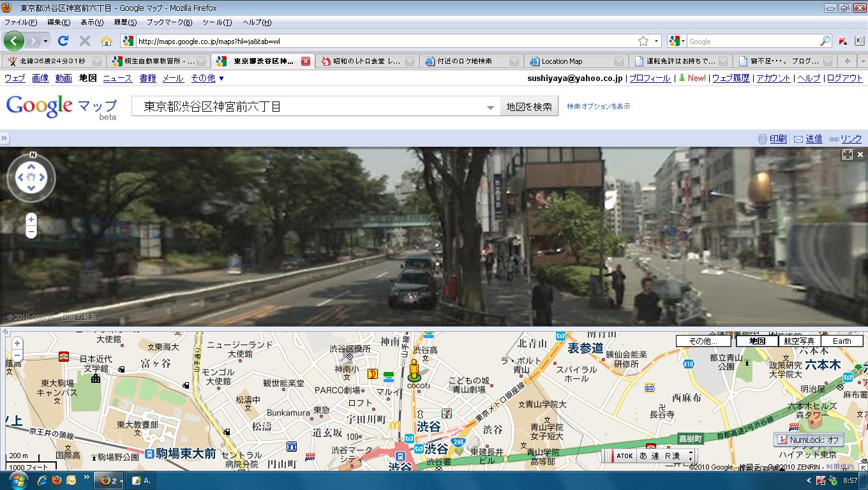The image size is (868, 490).
Task: Click the ウェブ履歴 web history link
Action: (731, 78)
